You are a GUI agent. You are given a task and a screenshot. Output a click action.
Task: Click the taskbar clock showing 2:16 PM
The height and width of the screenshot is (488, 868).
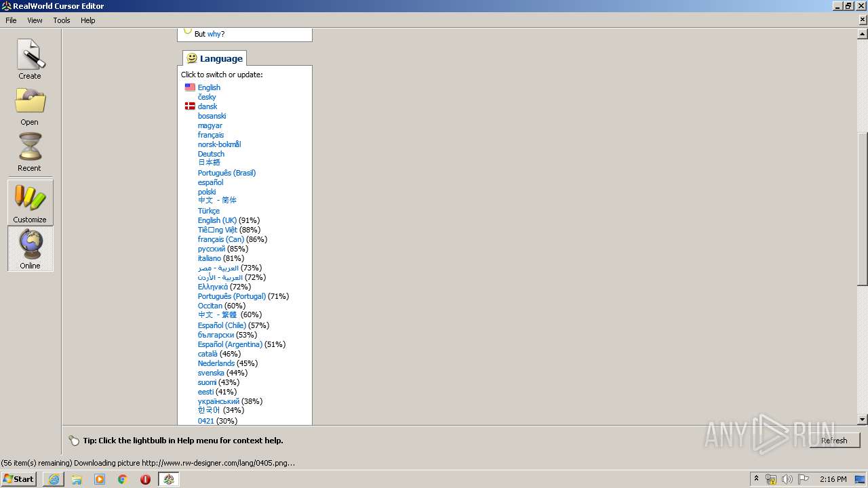833,479
